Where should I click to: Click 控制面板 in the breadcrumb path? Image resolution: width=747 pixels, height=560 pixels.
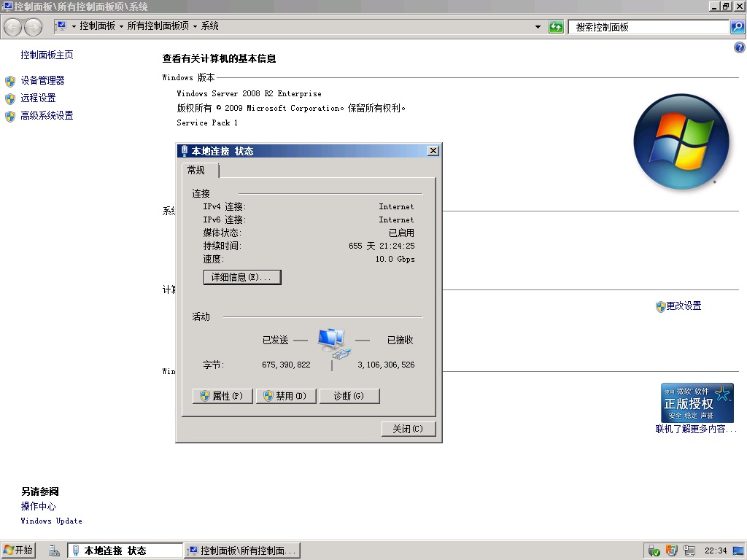pos(97,26)
